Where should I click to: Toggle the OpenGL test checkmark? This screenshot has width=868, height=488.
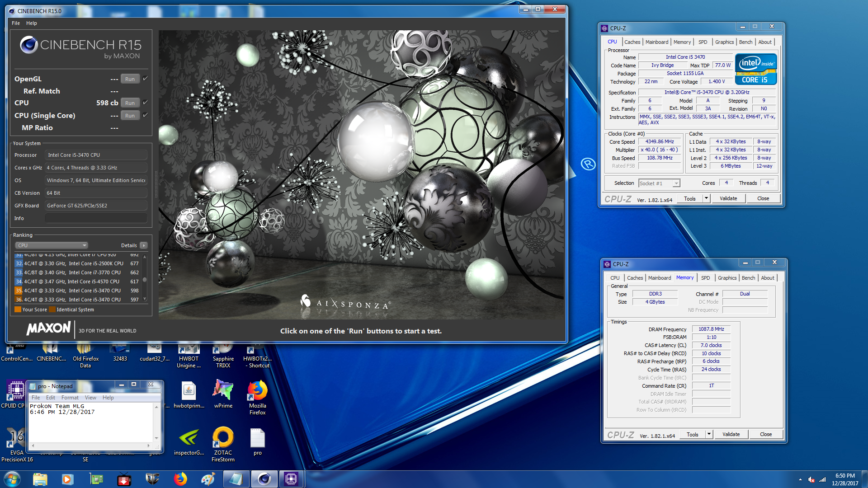pos(146,79)
